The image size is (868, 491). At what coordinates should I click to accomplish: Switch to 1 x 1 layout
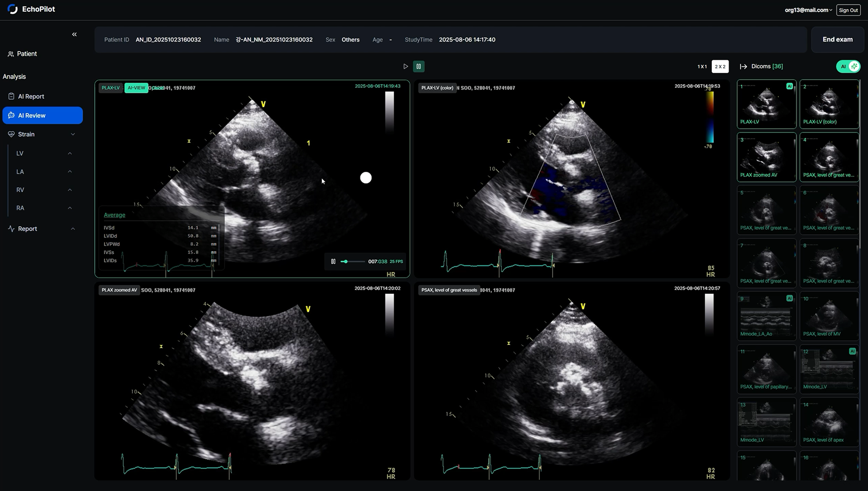[x=702, y=66]
